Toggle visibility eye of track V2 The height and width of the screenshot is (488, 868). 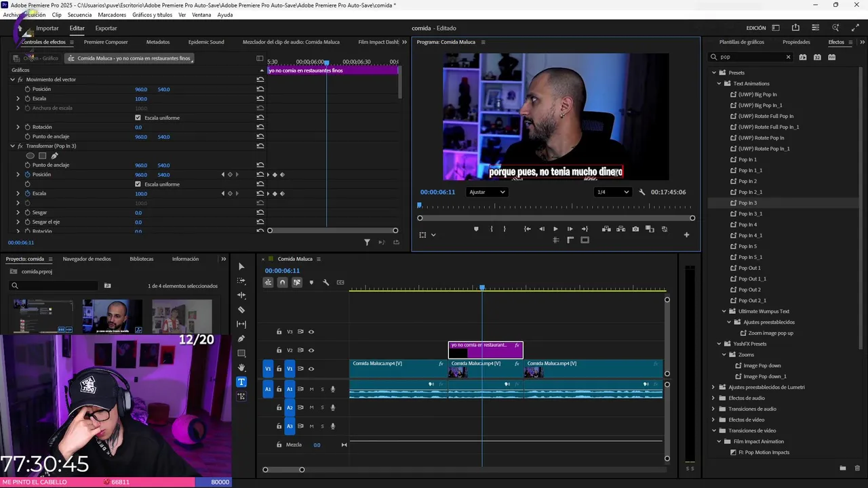[311, 350]
